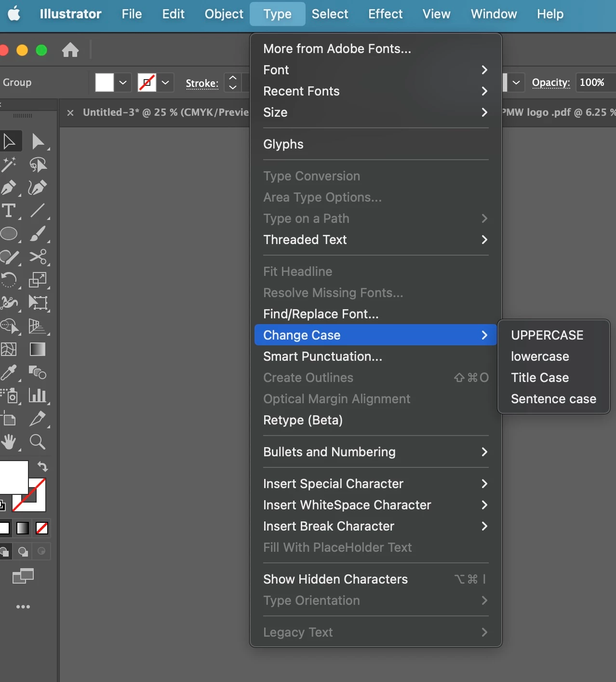This screenshot has height=682, width=616.
Task: Open Smart Punctuation dialog
Action: tap(375, 356)
